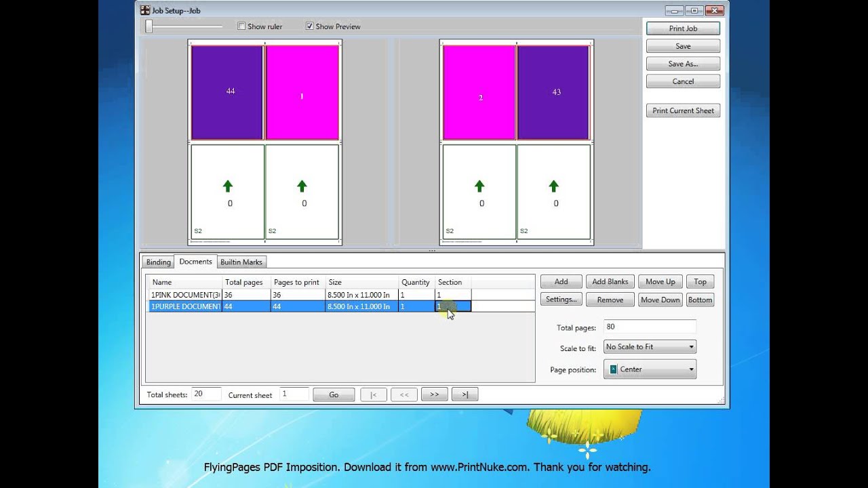Click the Move Down button
Viewport: 868px width, 488px height.
click(x=660, y=300)
